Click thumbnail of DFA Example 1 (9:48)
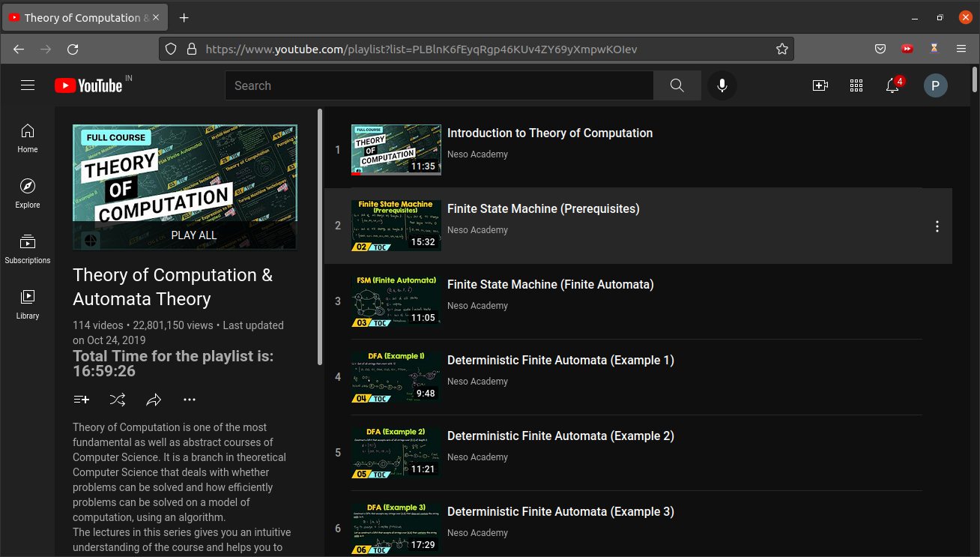 396,377
